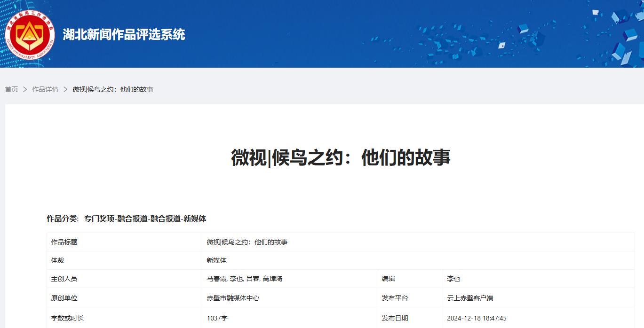644x328 pixels.
Task: Click the 作品标题 label cell
Action: [64, 242]
